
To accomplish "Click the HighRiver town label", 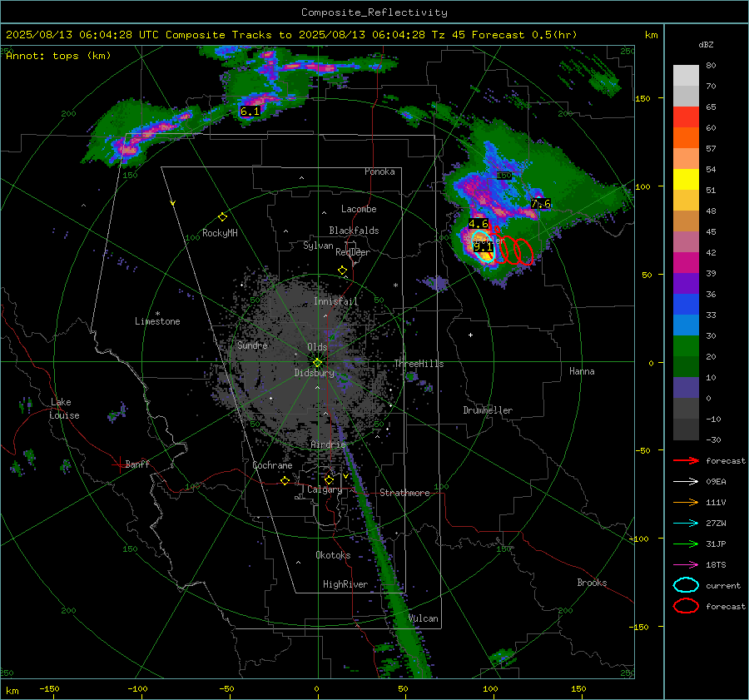I will (x=345, y=584).
